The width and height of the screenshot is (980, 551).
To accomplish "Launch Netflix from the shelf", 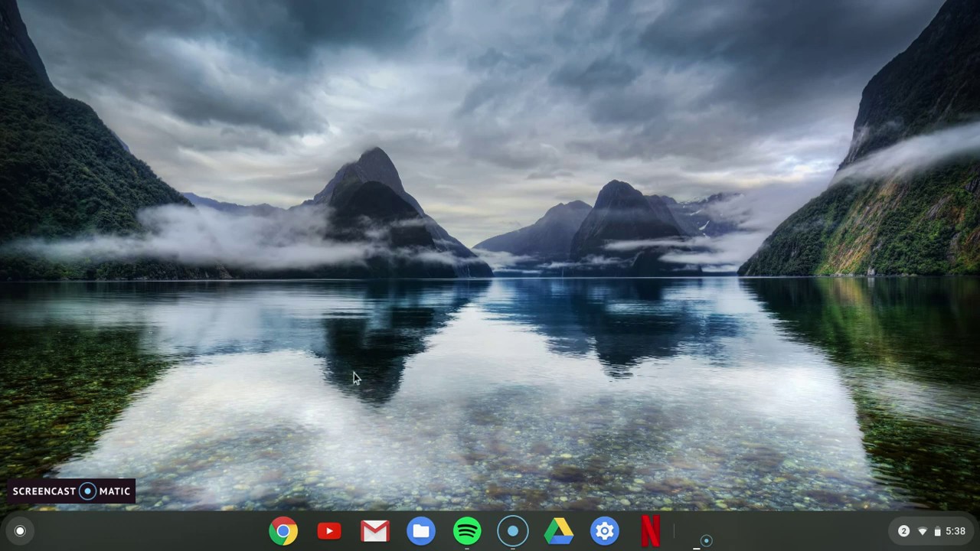I will [x=651, y=531].
